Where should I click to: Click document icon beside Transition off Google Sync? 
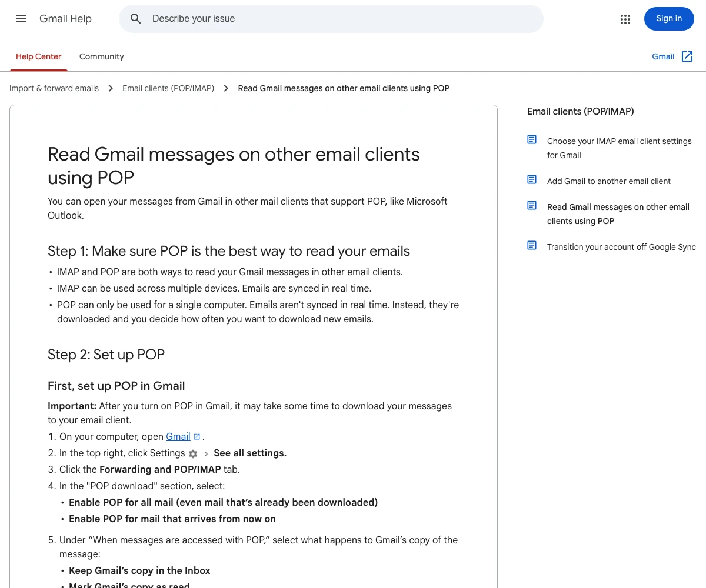pos(532,245)
